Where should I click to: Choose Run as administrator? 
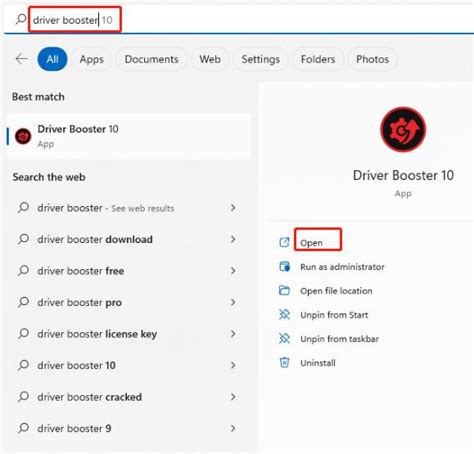(x=342, y=267)
